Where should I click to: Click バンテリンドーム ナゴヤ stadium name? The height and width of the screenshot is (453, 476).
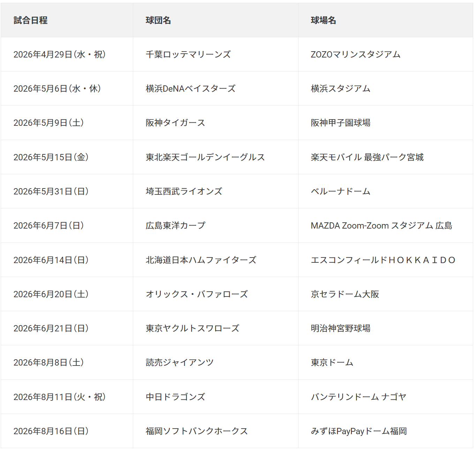click(x=358, y=397)
